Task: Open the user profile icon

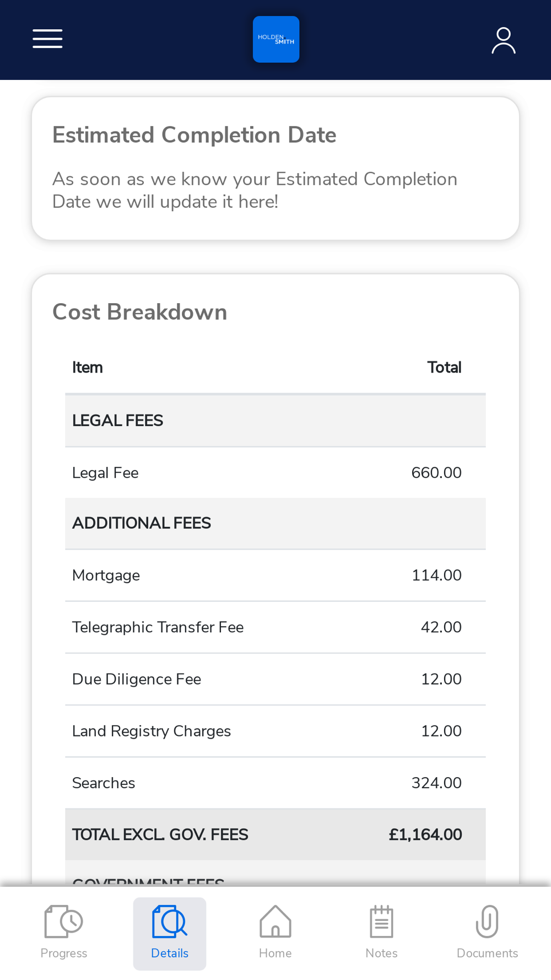Action: (x=503, y=40)
